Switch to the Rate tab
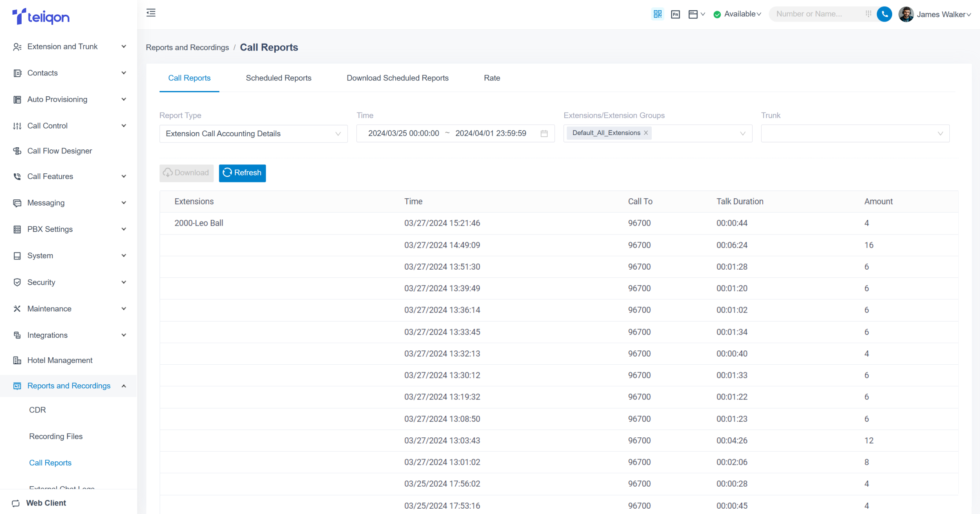This screenshot has height=514, width=980. (492, 78)
